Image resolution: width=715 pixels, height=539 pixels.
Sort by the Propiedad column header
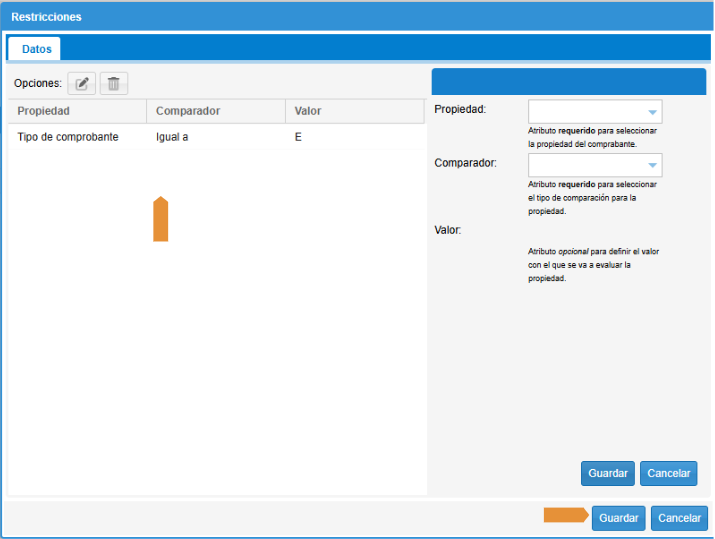click(44, 111)
